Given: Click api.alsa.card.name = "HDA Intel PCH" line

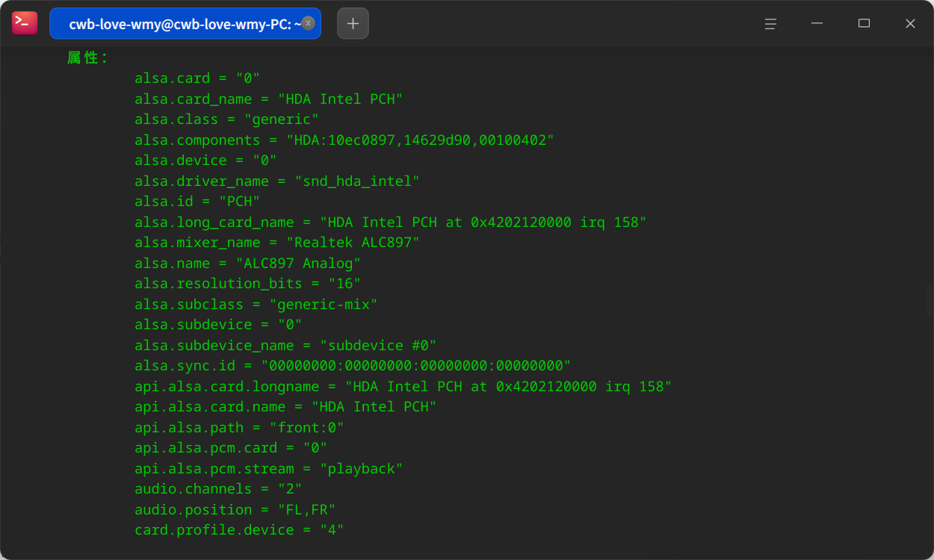Looking at the screenshot, I should [285, 407].
